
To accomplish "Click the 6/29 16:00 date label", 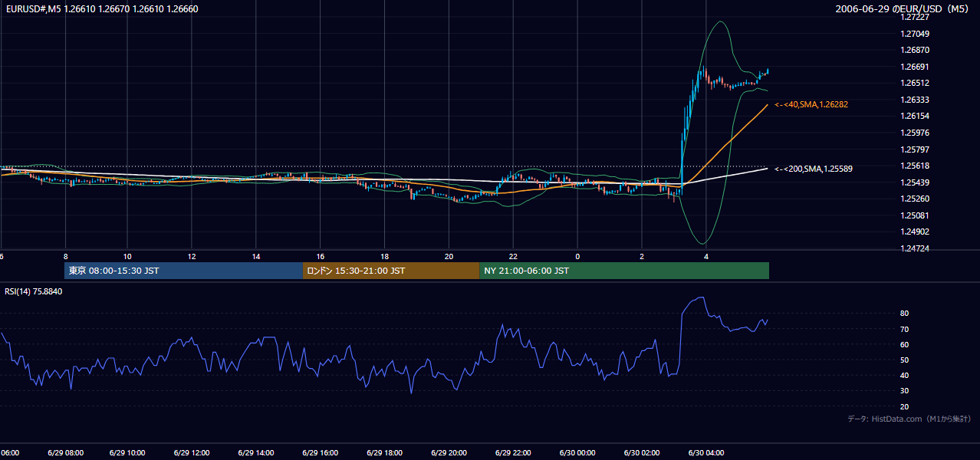I will (x=320, y=452).
